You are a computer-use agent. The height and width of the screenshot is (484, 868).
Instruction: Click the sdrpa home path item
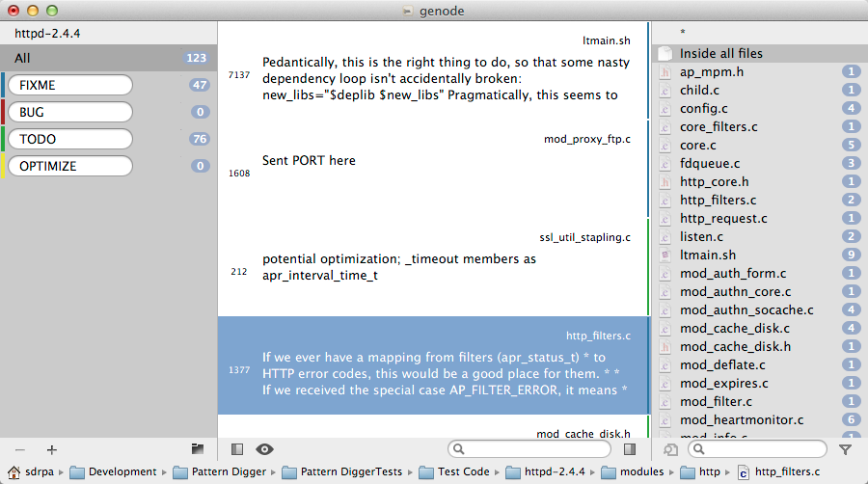pyautogui.click(x=31, y=471)
